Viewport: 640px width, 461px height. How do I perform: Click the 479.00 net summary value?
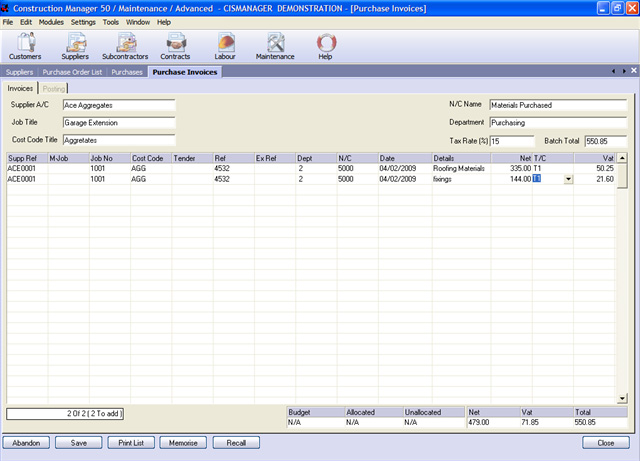coord(493,422)
